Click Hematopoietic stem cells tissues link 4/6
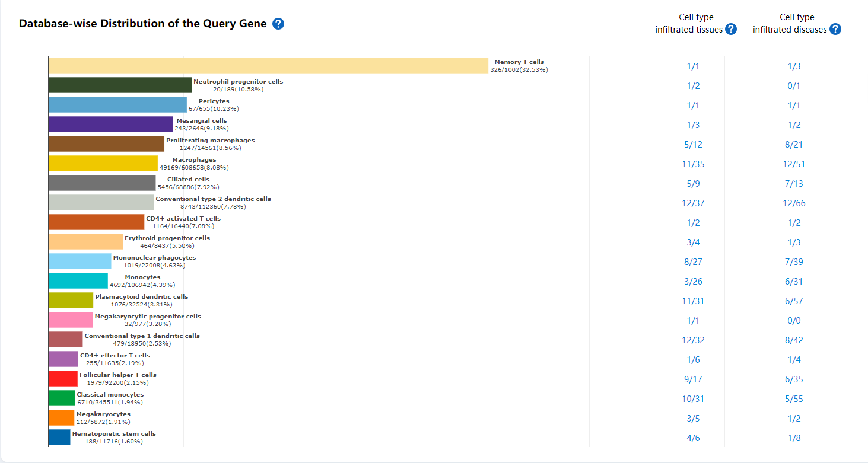This screenshot has height=463, width=868. (x=693, y=438)
